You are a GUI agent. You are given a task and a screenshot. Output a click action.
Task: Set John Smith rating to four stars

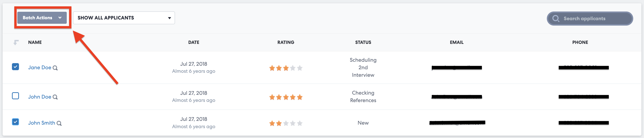tap(293, 123)
